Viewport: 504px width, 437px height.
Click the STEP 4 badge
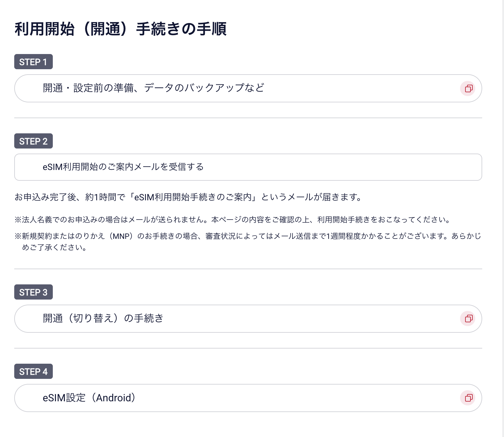pyautogui.click(x=33, y=372)
